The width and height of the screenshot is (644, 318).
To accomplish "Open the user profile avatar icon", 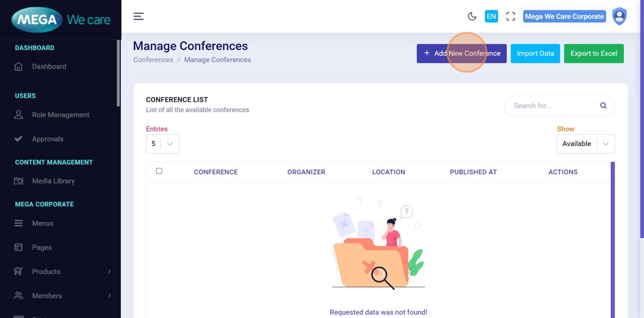I will click(619, 16).
